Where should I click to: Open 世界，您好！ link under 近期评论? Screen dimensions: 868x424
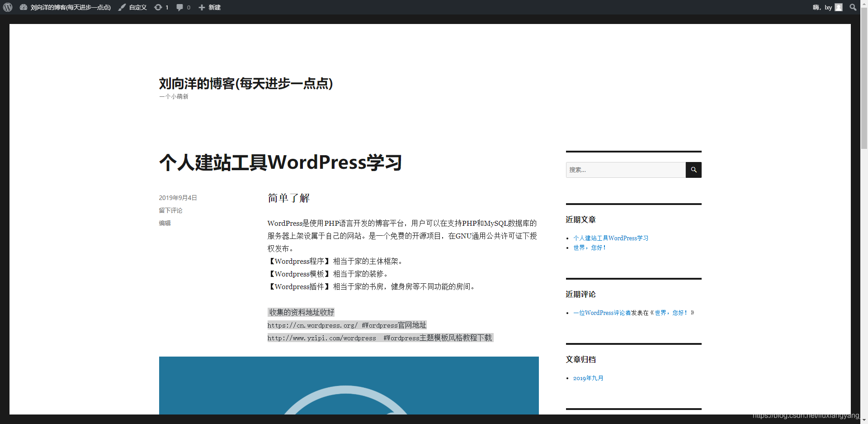(671, 313)
